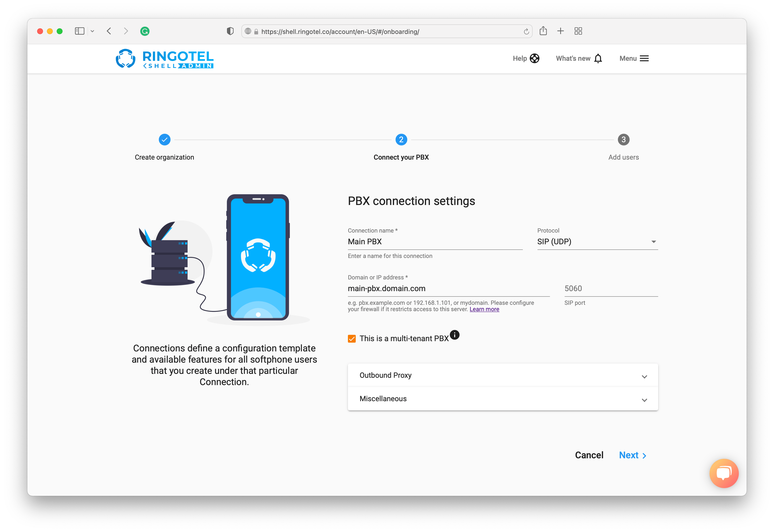Click the Next button
This screenshot has height=532, width=774.
pyautogui.click(x=632, y=455)
